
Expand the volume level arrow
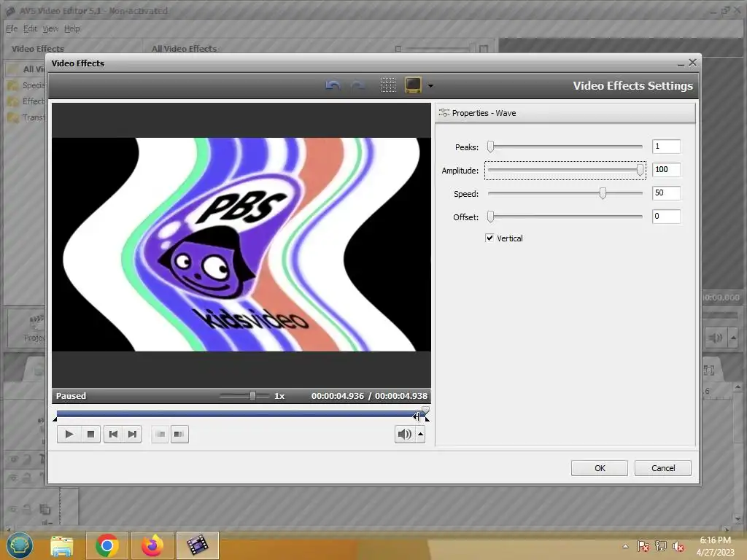pyautogui.click(x=420, y=434)
